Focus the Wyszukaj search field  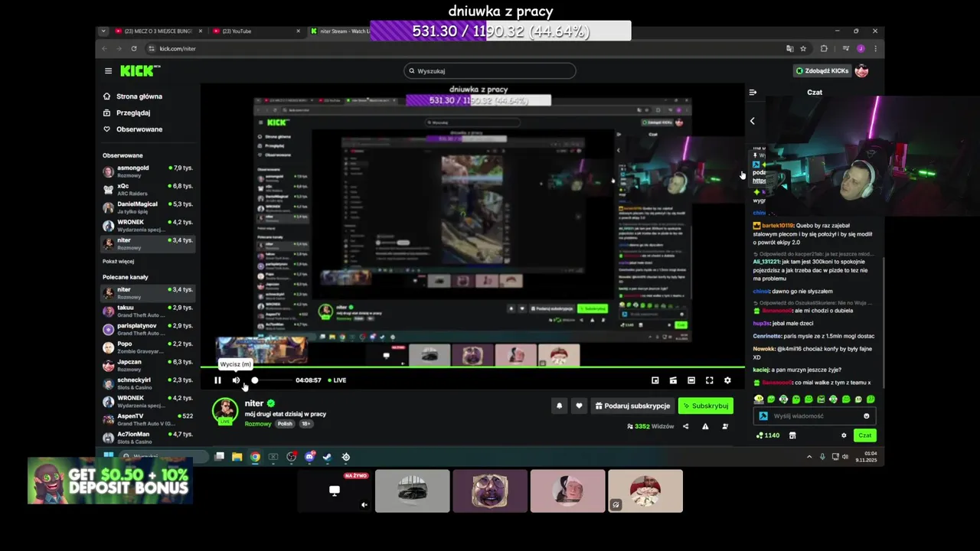[x=490, y=71]
